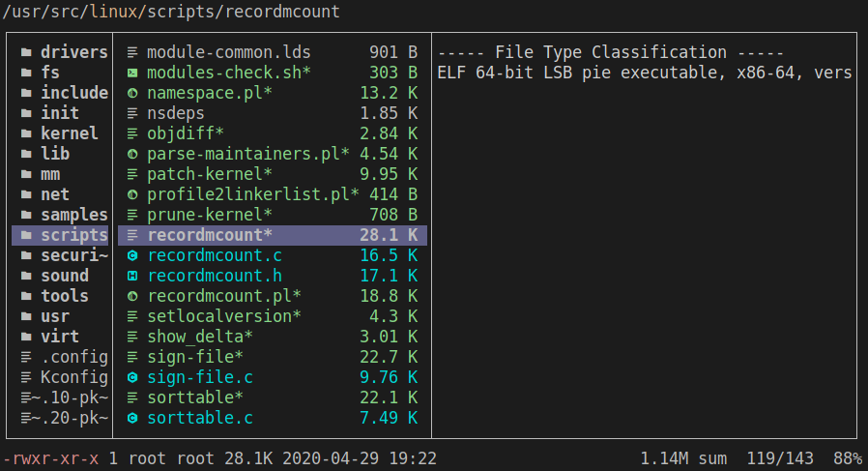Screen dimensions: 868x471
Task: Select the Kconfig file entry
Action: pos(73,377)
